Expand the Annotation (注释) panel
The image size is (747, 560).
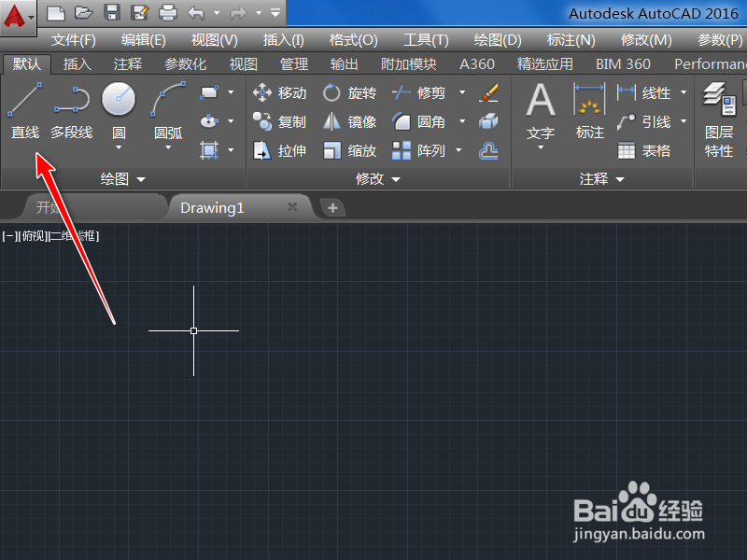pyautogui.click(x=601, y=179)
